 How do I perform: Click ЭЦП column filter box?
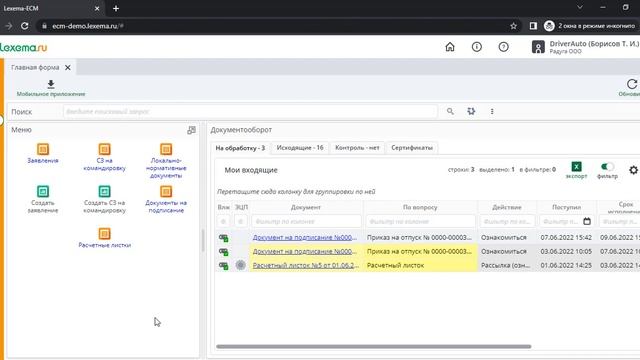click(x=241, y=221)
